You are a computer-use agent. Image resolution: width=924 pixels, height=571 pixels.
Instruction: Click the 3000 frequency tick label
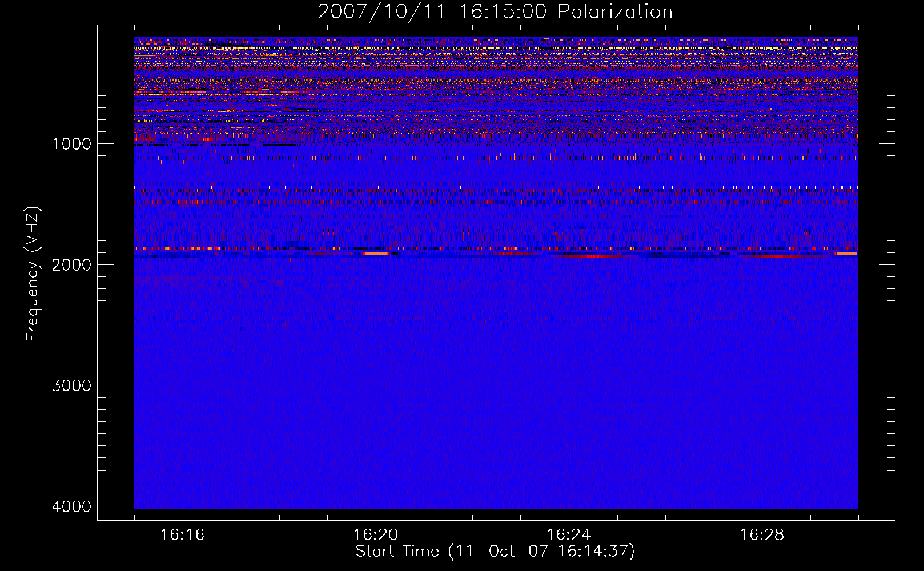pyautogui.click(x=71, y=385)
